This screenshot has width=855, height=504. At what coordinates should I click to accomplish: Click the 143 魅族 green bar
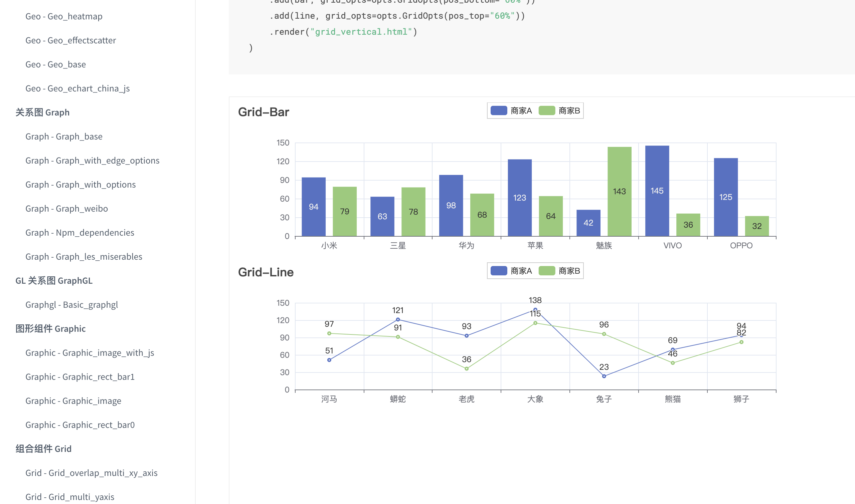coord(619,192)
